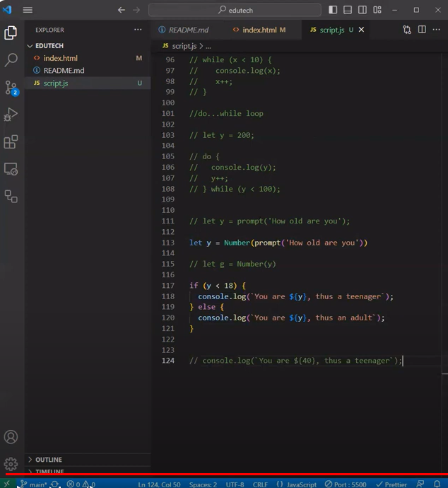Collapse the EDUTECH folder section
Viewport: 448px width, 488px height.
coord(49,46)
